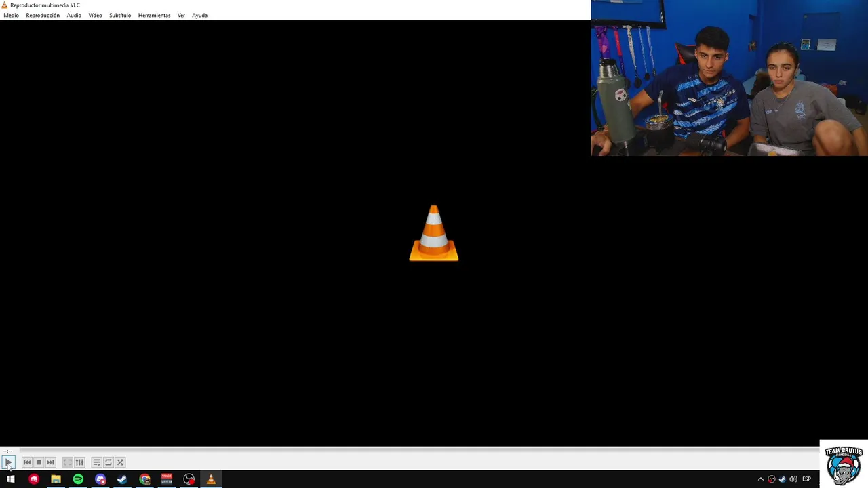Screen dimensions: 868x488
Task: Open the red Riot app in taskbar
Action: point(34,479)
